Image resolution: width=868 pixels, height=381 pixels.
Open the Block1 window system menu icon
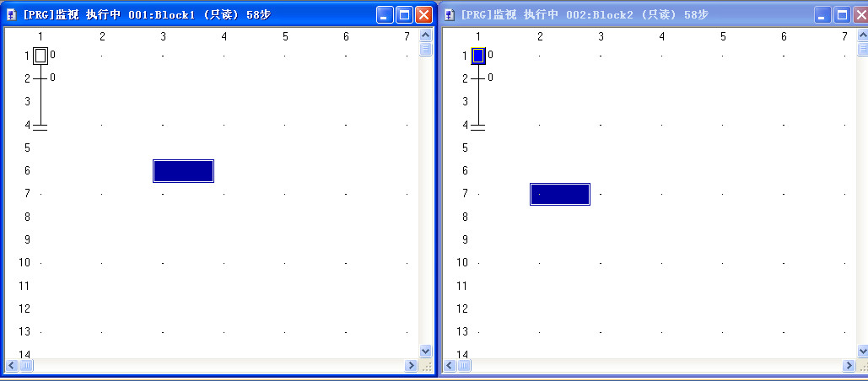[12, 15]
